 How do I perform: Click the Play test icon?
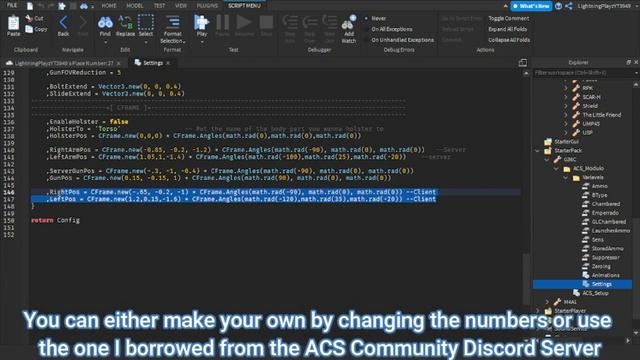201,22
